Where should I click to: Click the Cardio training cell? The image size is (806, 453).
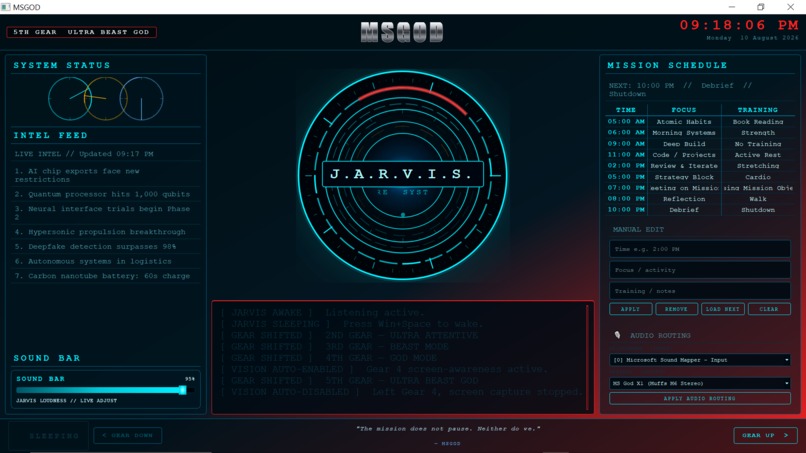758,177
